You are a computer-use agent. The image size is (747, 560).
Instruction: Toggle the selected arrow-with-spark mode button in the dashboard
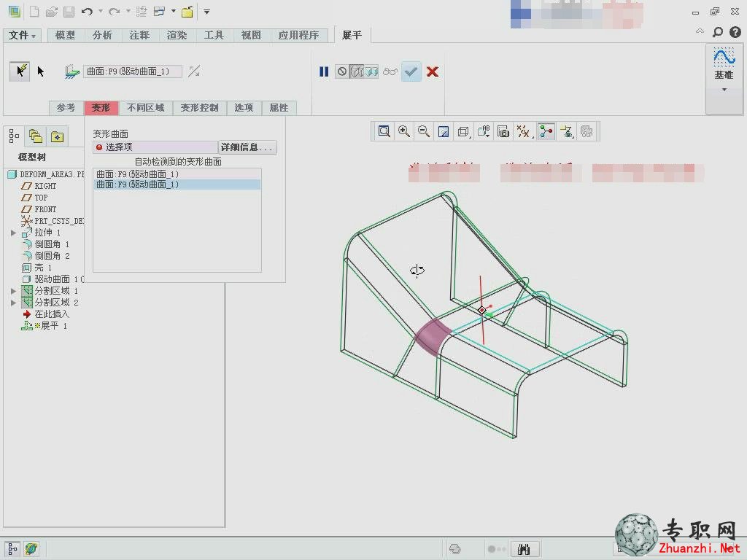tap(20, 71)
